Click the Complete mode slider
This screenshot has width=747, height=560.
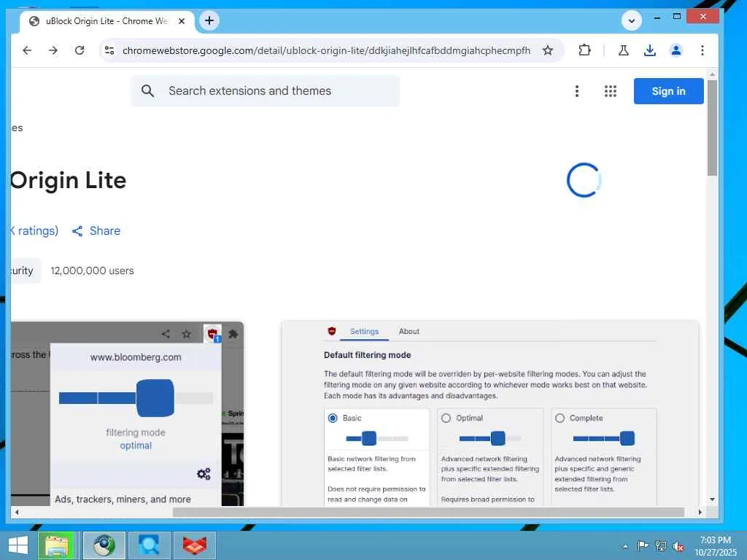click(x=603, y=438)
